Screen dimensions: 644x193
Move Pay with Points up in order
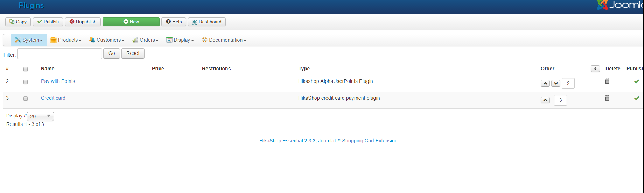click(545, 83)
